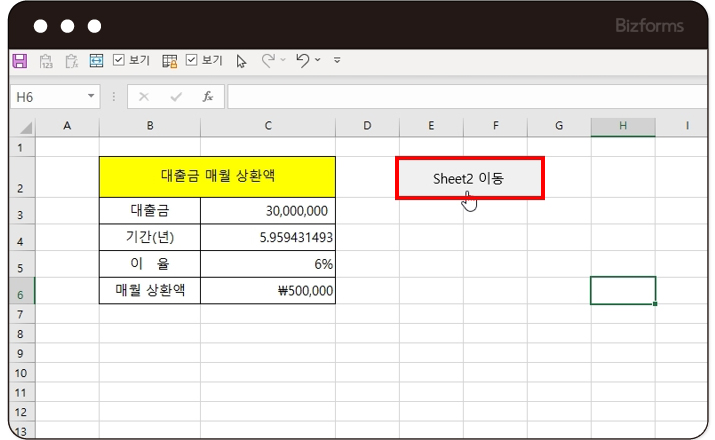Screen dimensions: 715x440
Task: Select column H header
Action: pos(623,126)
